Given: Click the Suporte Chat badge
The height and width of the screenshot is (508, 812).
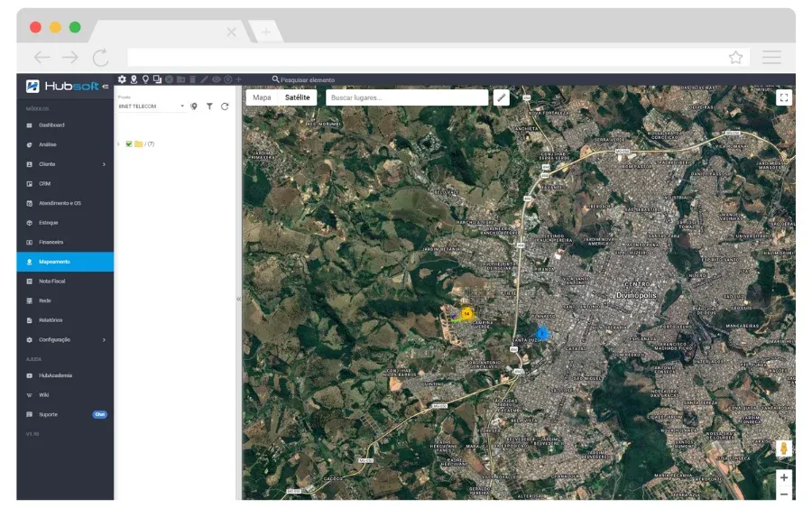Looking at the screenshot, I should (x=100, y=414).
